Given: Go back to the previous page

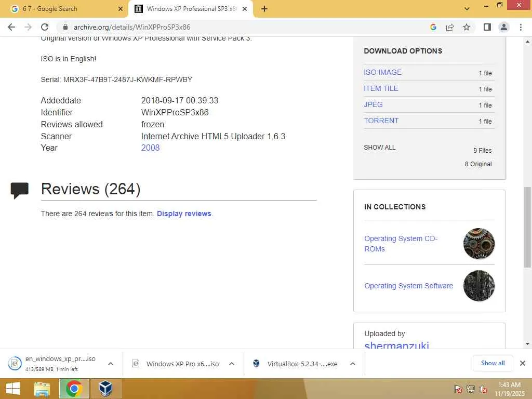Looking at the screenshot, I should click(x=11, y=27).
